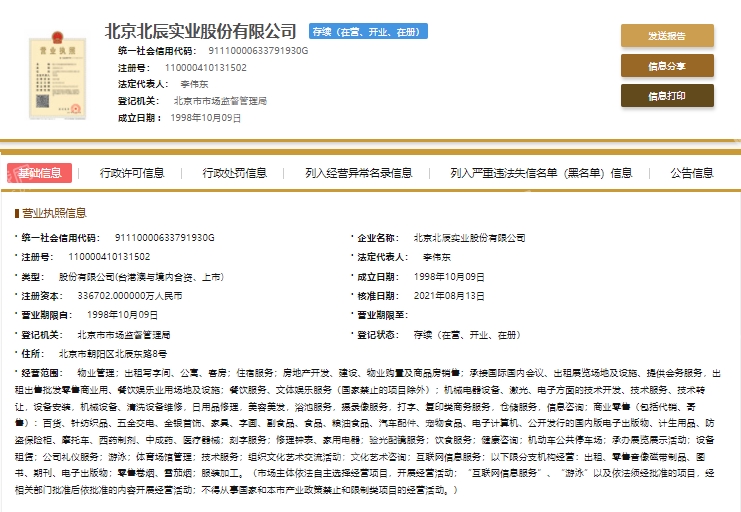Screen dimensions: 741x512
Task: Click the 经营范围 label
Action: click(x=42, y=373)
